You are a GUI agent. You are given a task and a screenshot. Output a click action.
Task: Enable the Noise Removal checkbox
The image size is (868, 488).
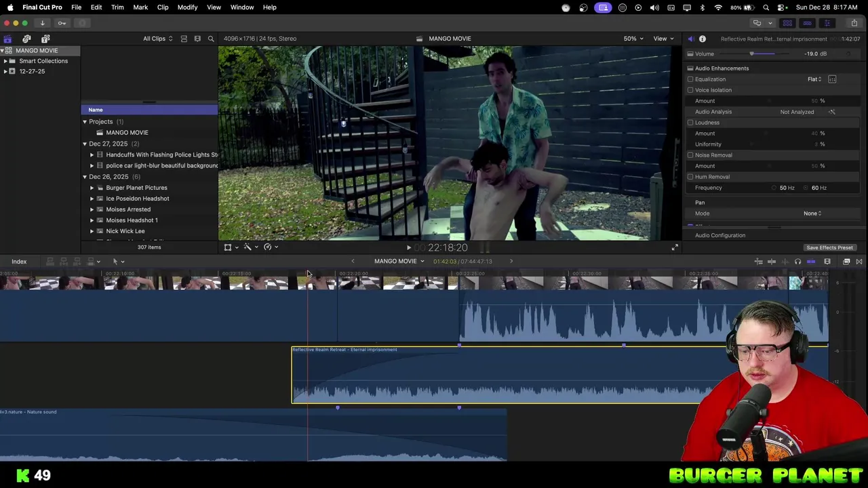(690, 155)
